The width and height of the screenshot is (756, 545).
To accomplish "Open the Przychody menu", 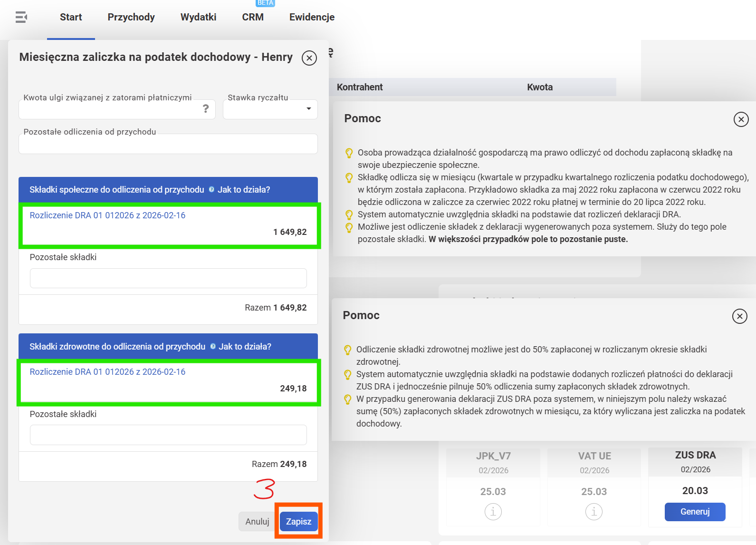I will point(131,18).
